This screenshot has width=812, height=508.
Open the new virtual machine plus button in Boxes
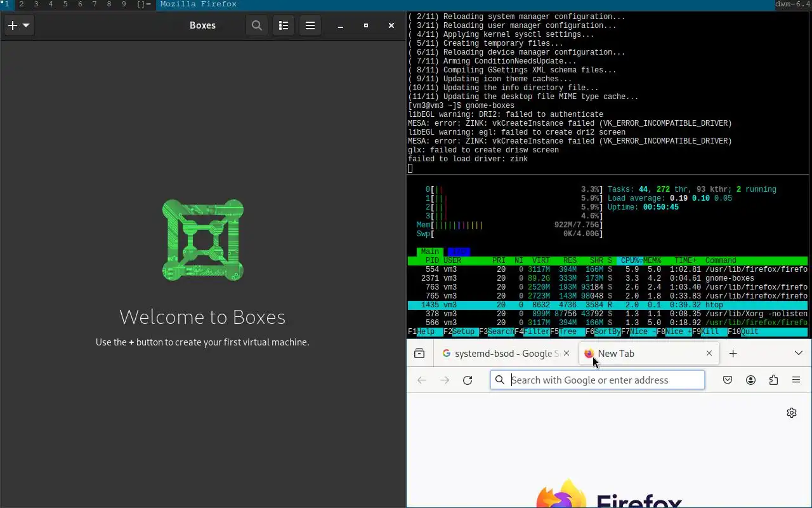click(x=13, y=25)
